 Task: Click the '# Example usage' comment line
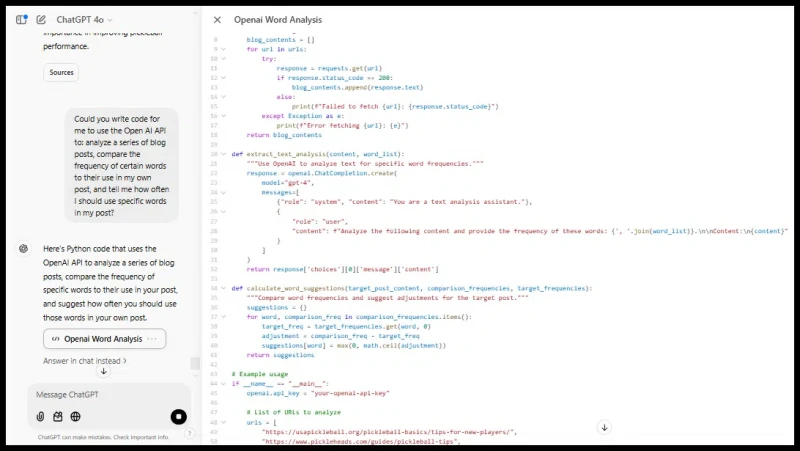pos(260,374)
